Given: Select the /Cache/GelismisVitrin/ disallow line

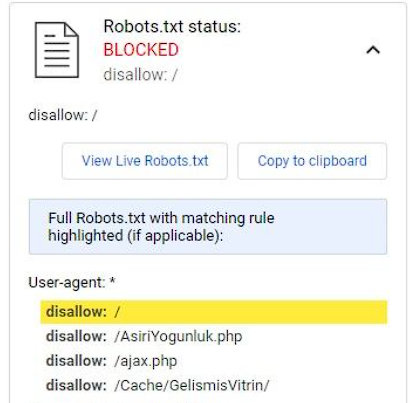Looking at the screenshot, I should (158, 385).
